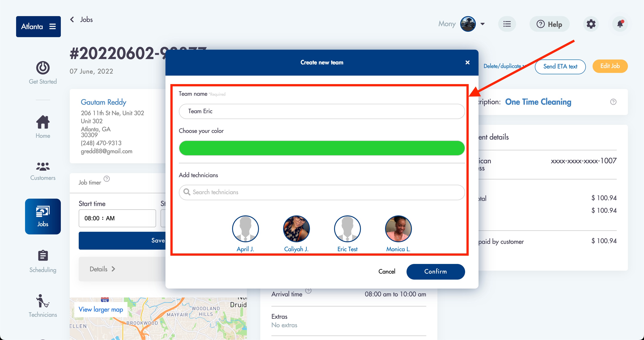
Task: Select technician Caliyah J. avatar
Action: (296, 229)
